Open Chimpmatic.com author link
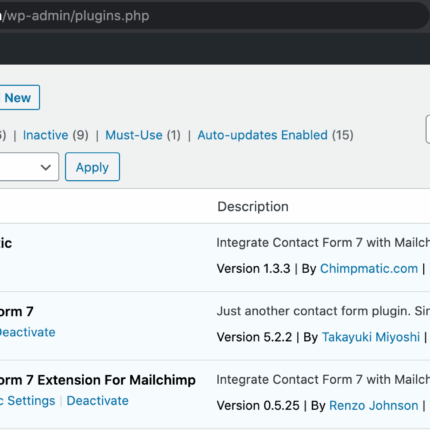 (369, 269)
